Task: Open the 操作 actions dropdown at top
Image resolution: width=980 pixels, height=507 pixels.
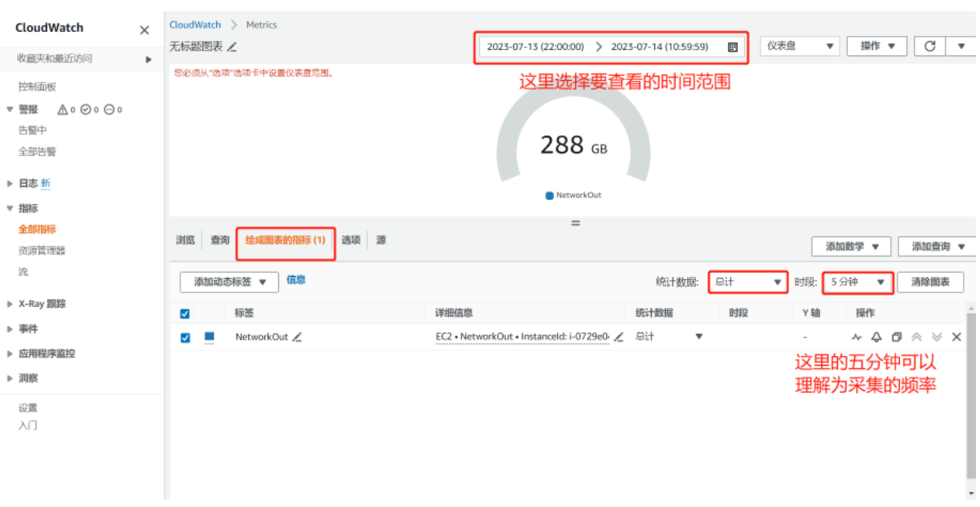Action: pos(877,47)
